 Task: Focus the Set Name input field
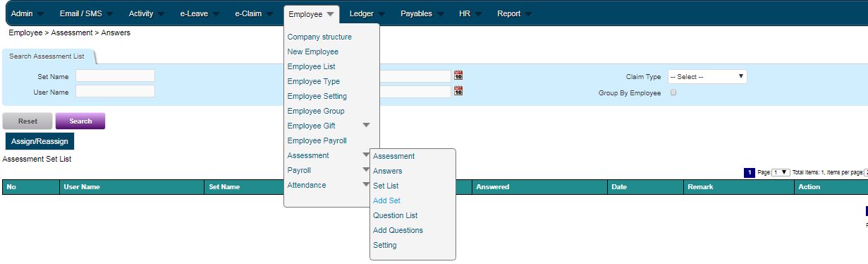click(x=115, y=76)
